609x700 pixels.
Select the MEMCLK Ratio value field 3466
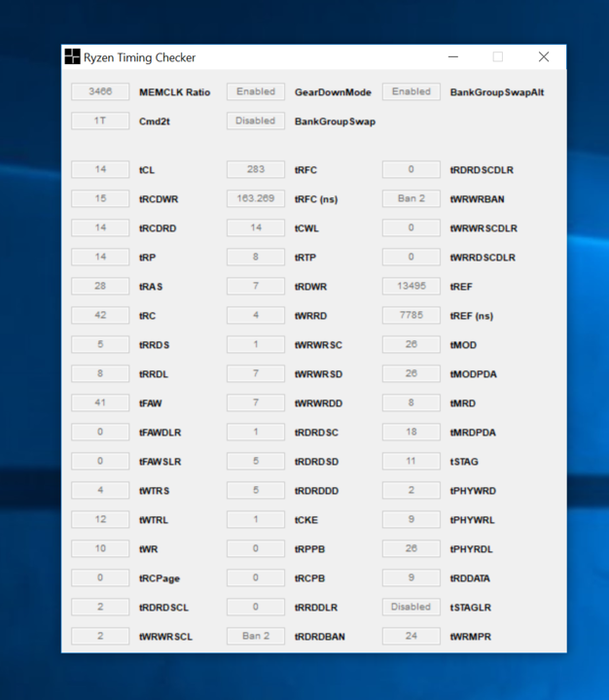coord(100,91)
